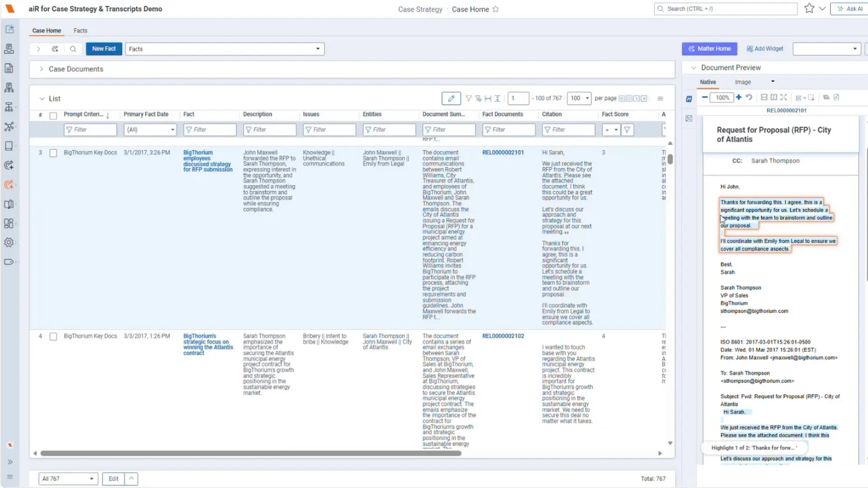
Task: Switch to the Image viewer tab
Action: pyautogui.click(x=743, y=82)
